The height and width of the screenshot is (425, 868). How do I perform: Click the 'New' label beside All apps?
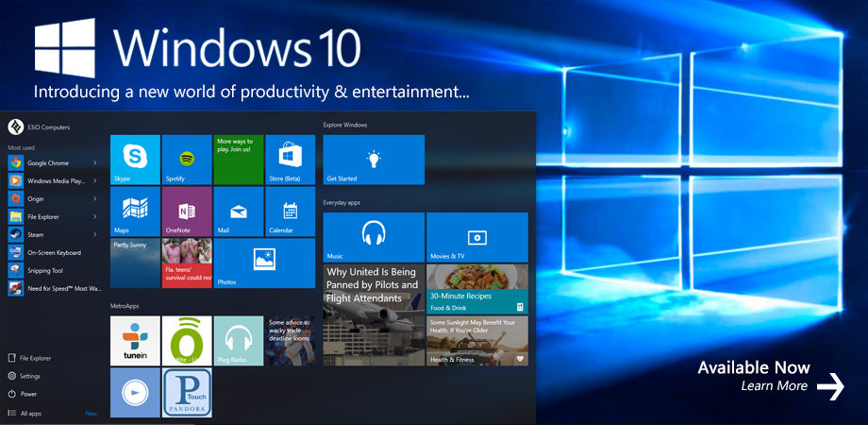[x=92, y=414]
